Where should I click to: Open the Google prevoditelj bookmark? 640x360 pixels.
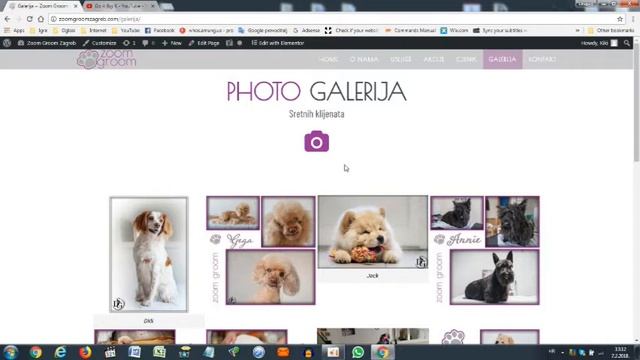[x=263, y=31]
